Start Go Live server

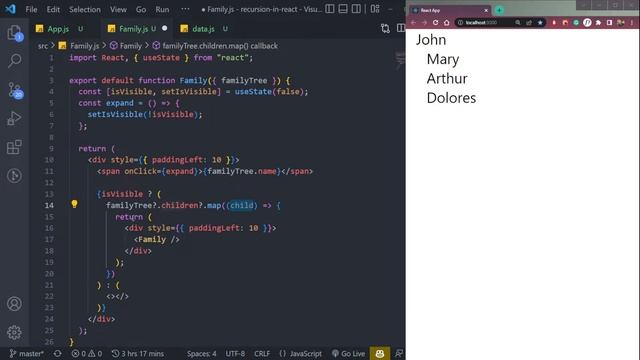[348, 353]
